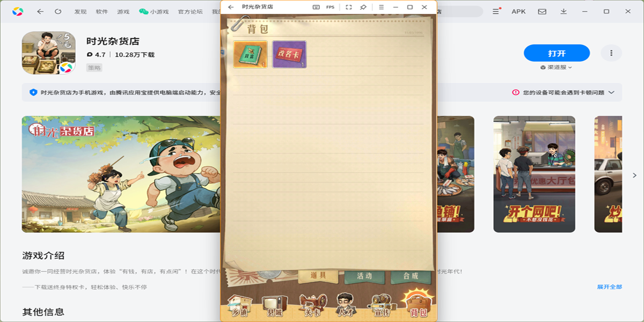Open the 发现 tab in store

80,11
